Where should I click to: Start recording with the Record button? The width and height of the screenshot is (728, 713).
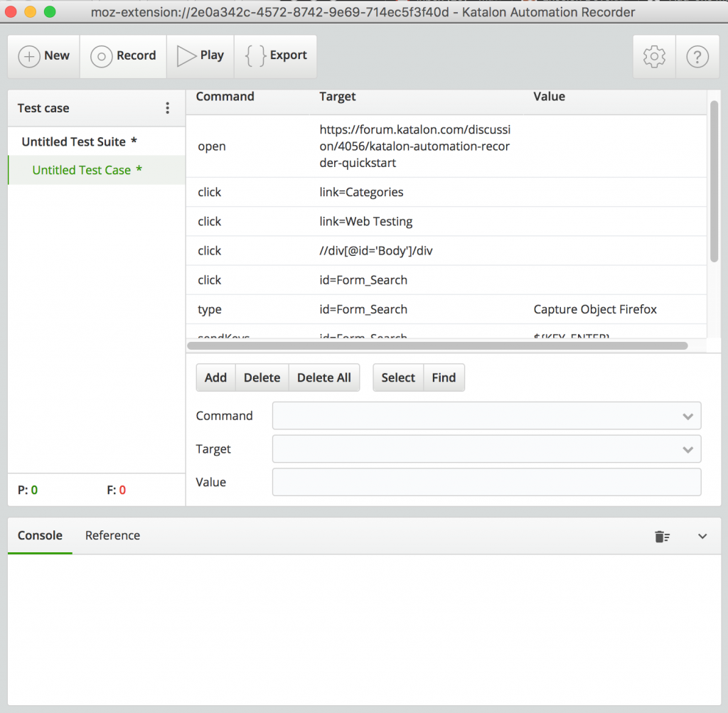point(123,56)
